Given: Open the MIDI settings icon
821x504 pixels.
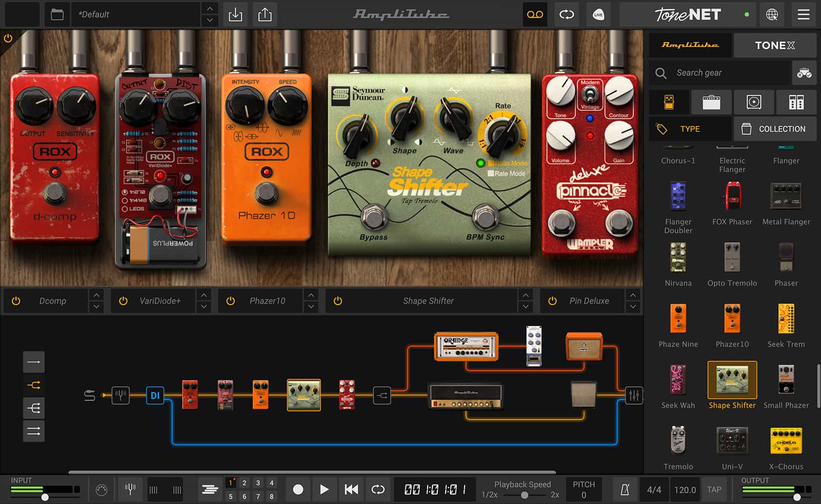Looking at the screenshot, I should [102, 489].
